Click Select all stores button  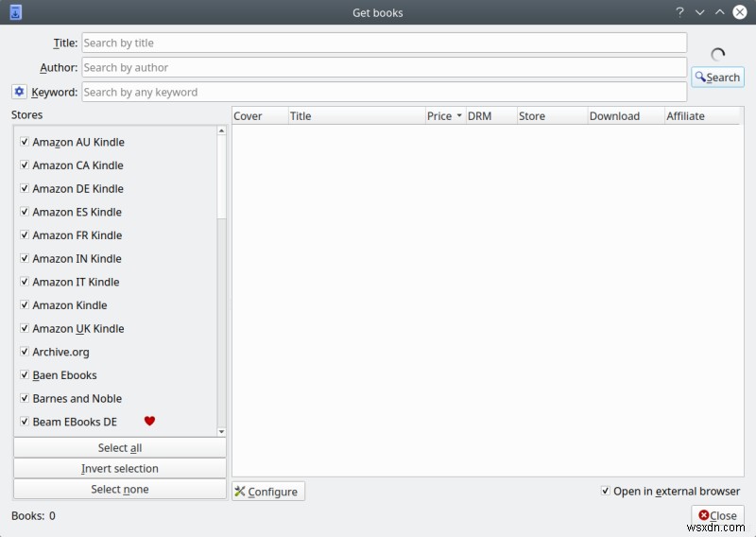coord(120,448)
